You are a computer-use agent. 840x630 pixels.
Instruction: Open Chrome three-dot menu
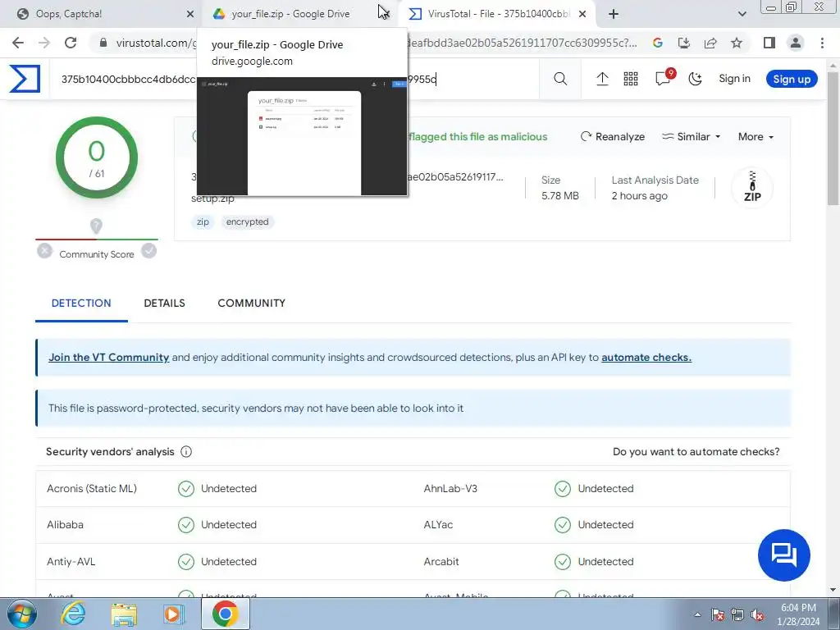(822, 43)
